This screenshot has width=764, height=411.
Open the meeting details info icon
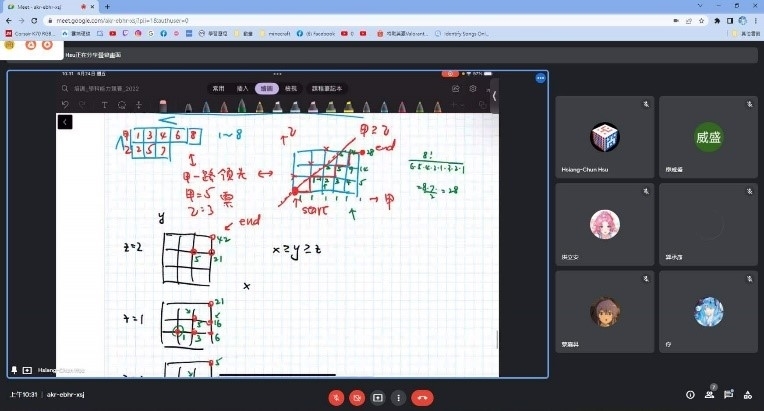pyautogui.click(x=690, y=394)
